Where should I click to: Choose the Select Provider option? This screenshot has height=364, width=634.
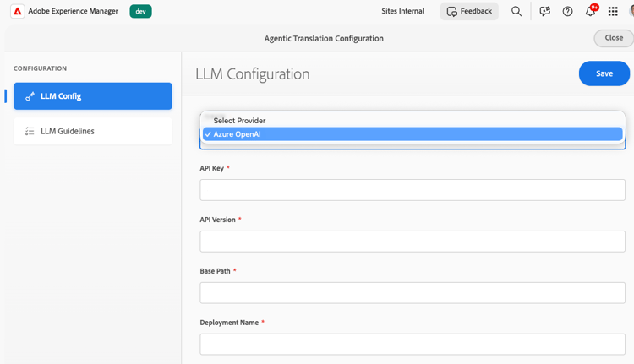(413, 121)
